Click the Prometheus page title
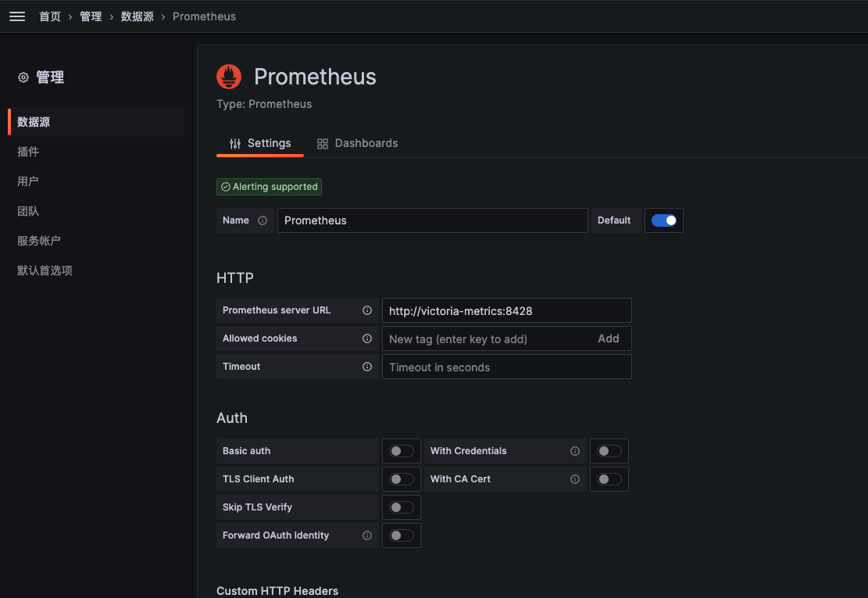The height and width of the screenshot is (598, 868). tap(315, 77)
